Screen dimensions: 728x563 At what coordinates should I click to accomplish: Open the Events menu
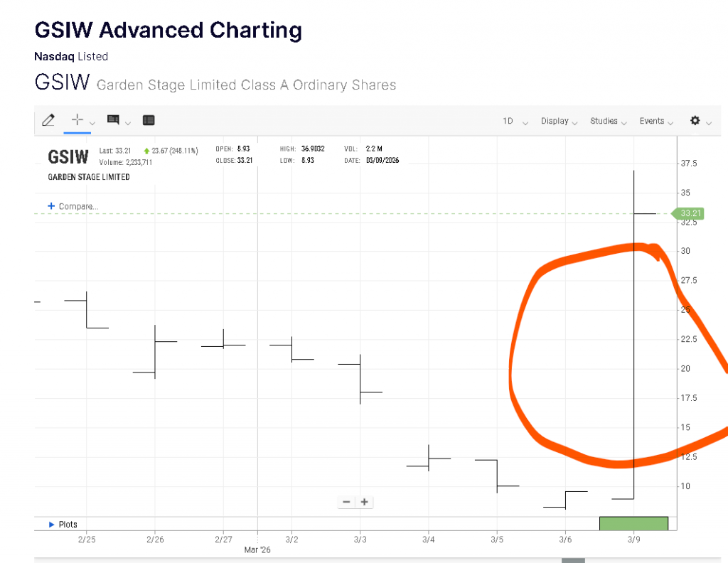pyautogui.click(x=655, y=122)
